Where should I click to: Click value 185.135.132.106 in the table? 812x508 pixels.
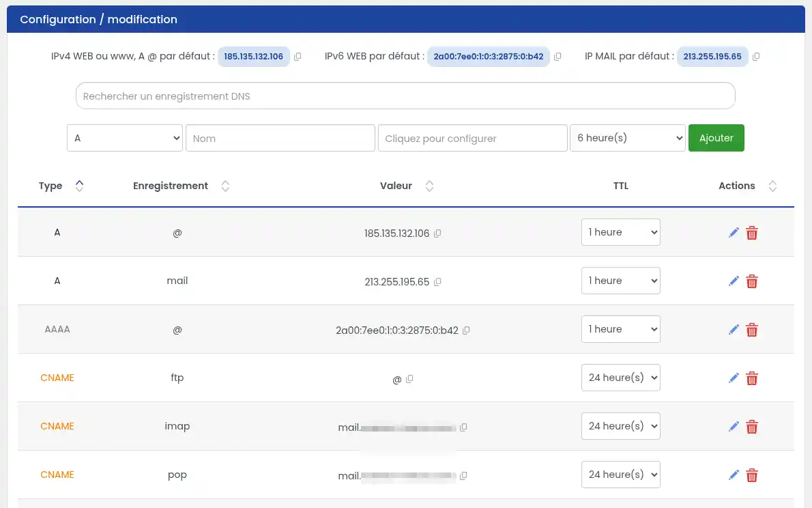(x=396, y=234)
